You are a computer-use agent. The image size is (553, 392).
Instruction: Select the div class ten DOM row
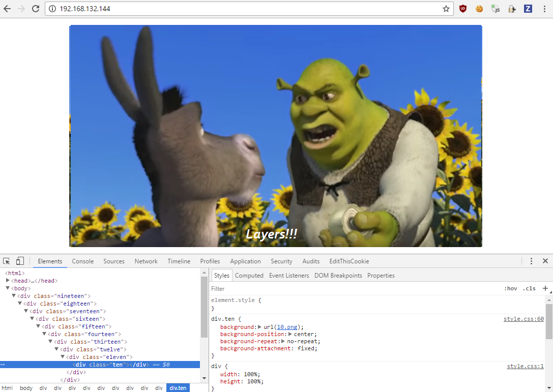point(100,365)
